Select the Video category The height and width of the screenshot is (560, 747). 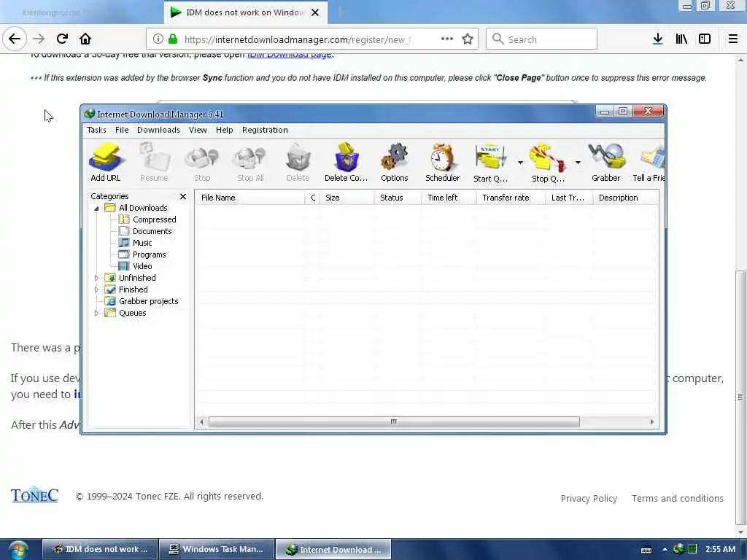pyautogui.click(x=135, y=266)
